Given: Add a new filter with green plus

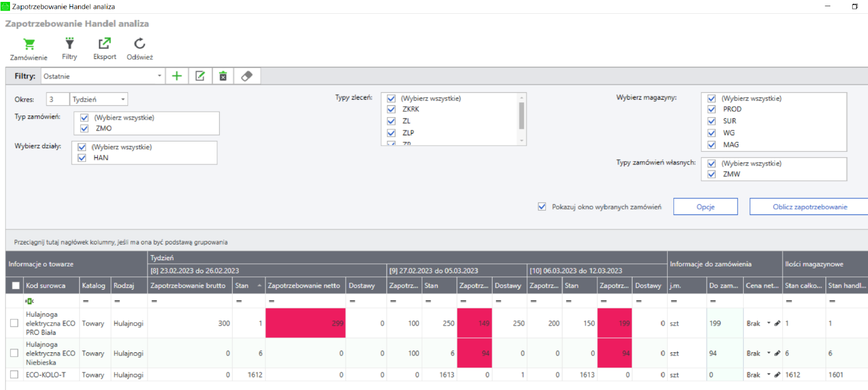Looking at the screenshot, I should pos(177,76).
